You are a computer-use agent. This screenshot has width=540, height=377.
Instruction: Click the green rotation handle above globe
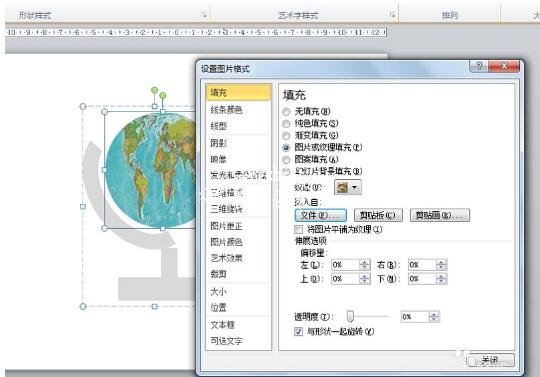click(163, 95)
